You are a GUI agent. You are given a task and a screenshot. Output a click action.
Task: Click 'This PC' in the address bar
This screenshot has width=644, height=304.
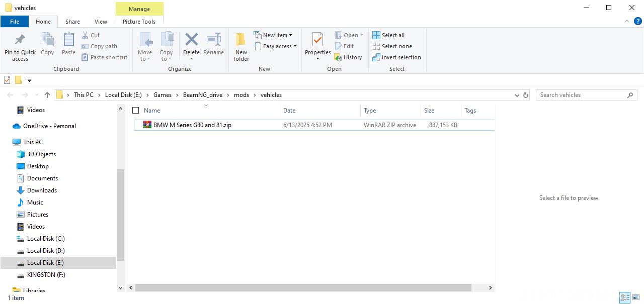point(84,95)
